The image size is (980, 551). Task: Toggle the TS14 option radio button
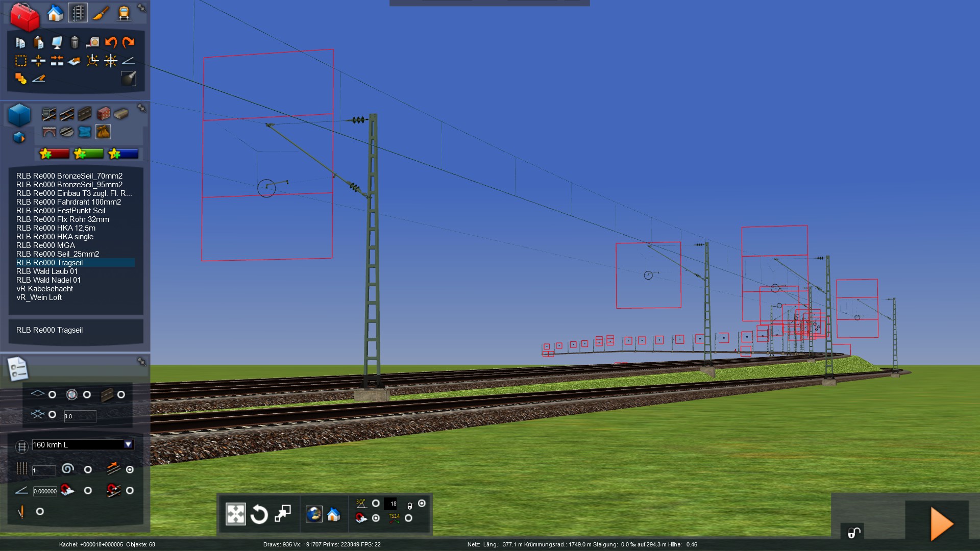[x=408, y=518]
